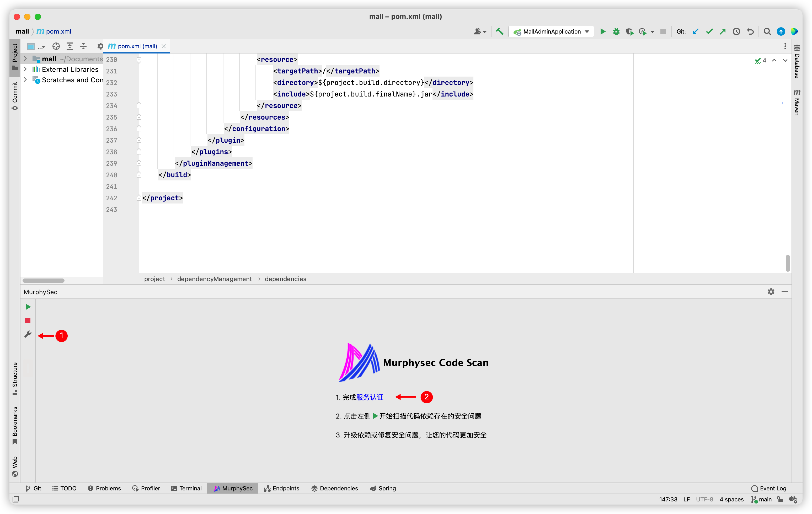Open MallAdminApplication run configuration dropdown
The image size is (812, 514).
pos(551,31)
